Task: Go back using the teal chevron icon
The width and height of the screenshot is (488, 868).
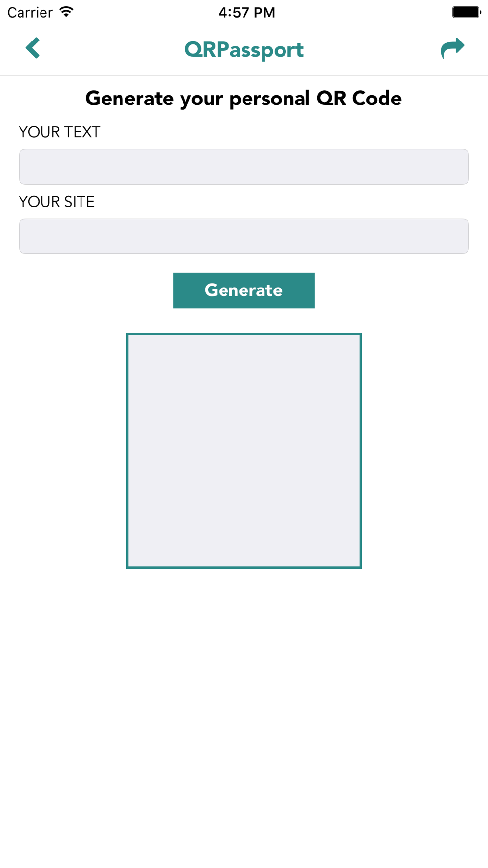Action: pyautogui.click(x=33, y=48)
